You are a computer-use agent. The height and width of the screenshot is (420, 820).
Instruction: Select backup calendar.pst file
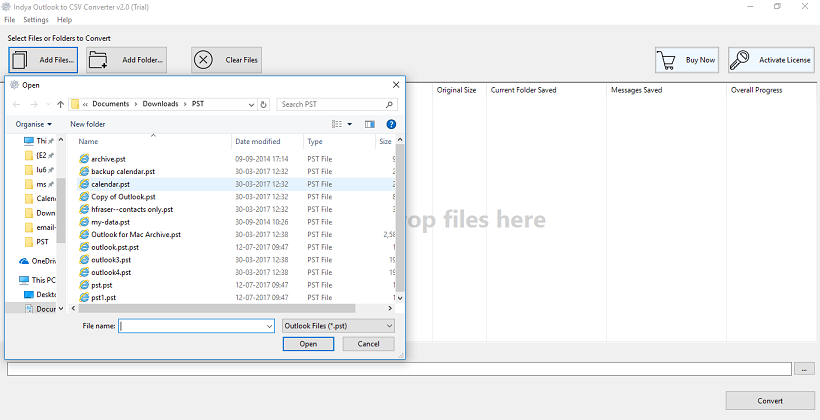pos(123,172)
